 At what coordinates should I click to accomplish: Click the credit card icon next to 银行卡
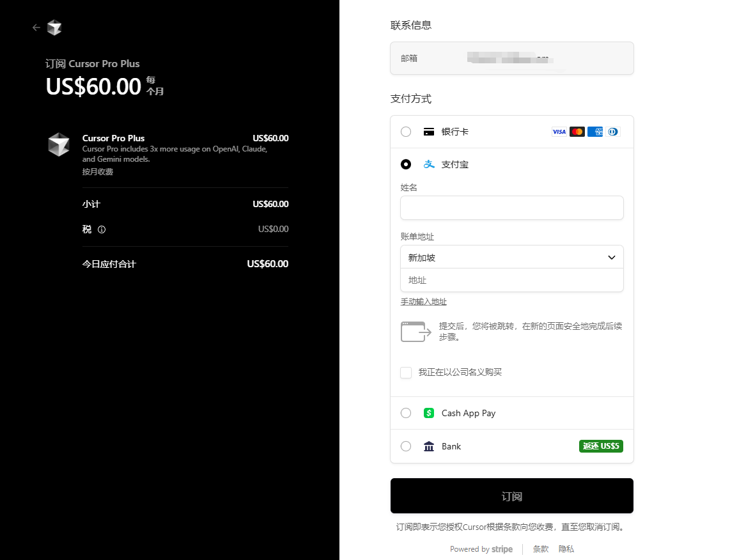[x=429, y=132]
